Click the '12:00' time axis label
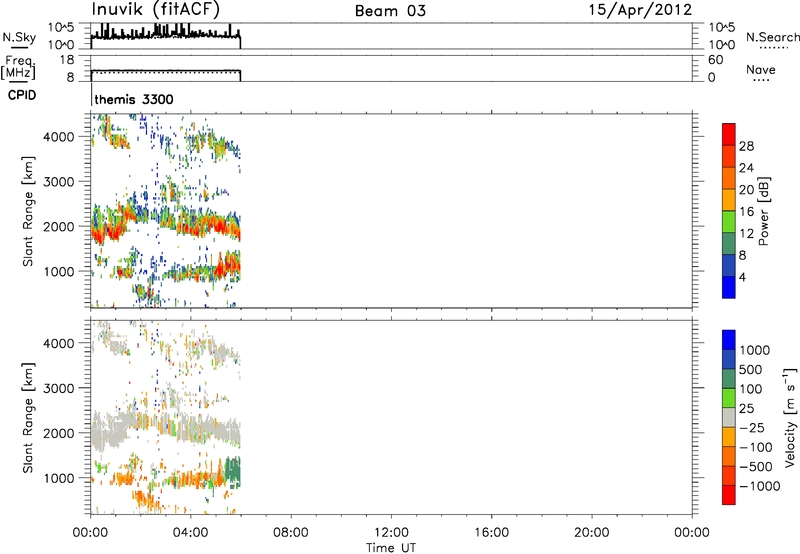Viewport: 800px width, 554px height. (x=391, y=533)
